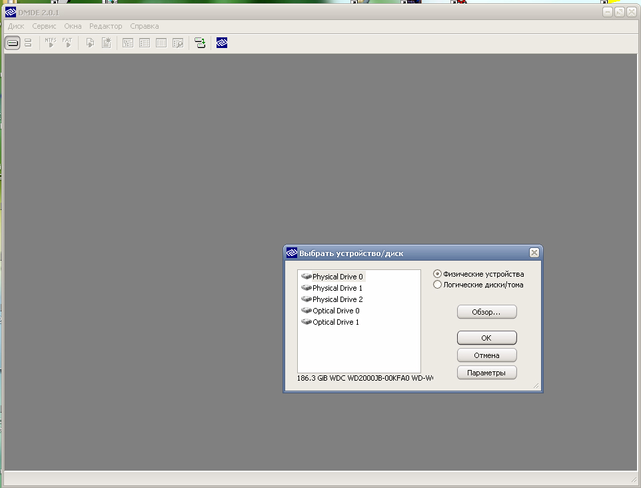Image resolution: width=641 pixels, height=488 pixels.
Task: Click the DMDE icon in main title bar
Action: pos(11,13)
